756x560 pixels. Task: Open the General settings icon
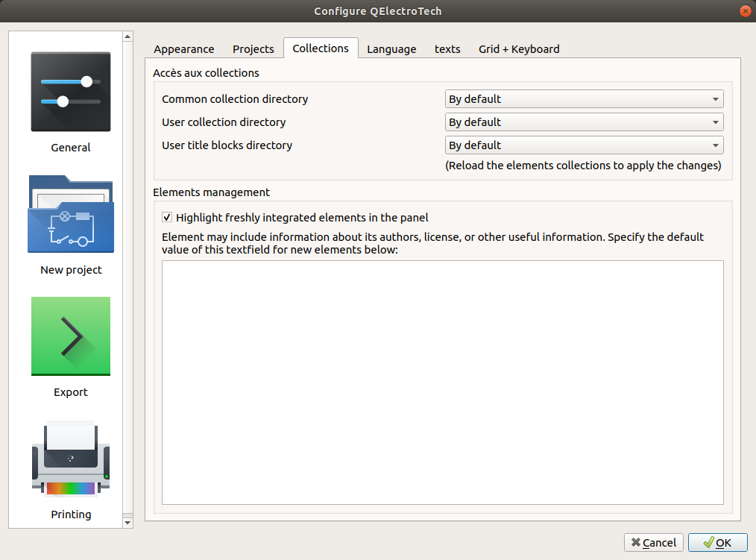70,92
